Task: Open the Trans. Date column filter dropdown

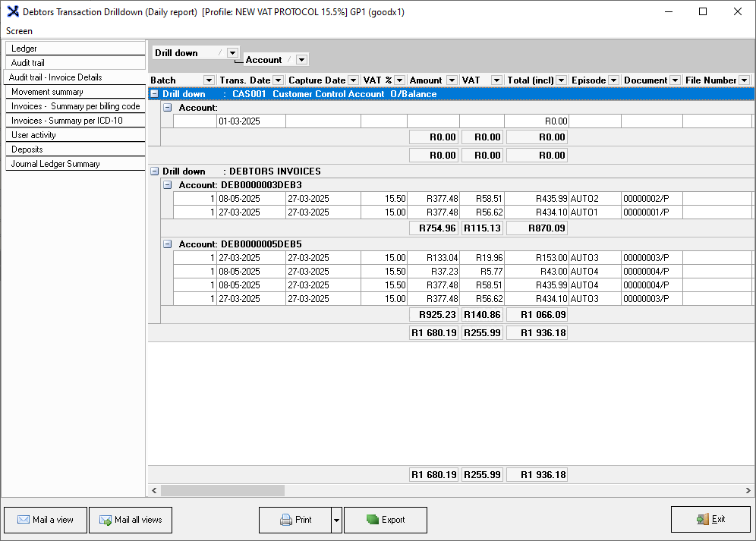Action: [x=278, y=80]
